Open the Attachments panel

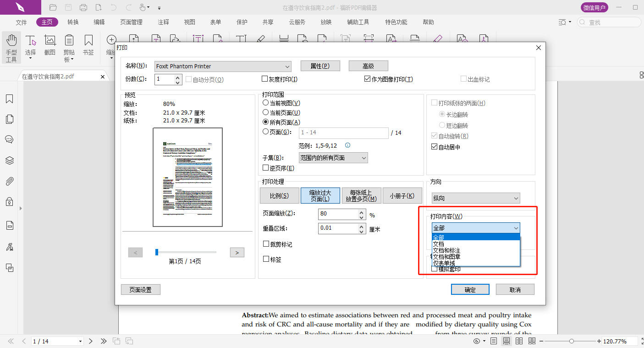10,181
